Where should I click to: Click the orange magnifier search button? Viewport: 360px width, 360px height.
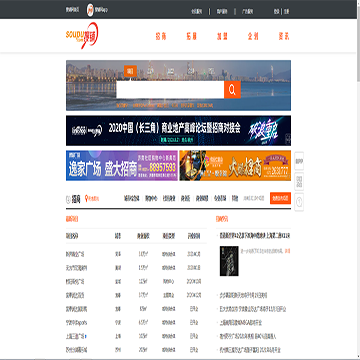pos(232,89)
